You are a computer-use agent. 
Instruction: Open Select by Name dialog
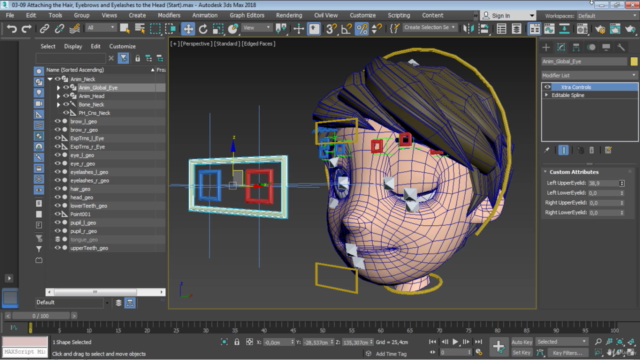click(x=140, y=29)
